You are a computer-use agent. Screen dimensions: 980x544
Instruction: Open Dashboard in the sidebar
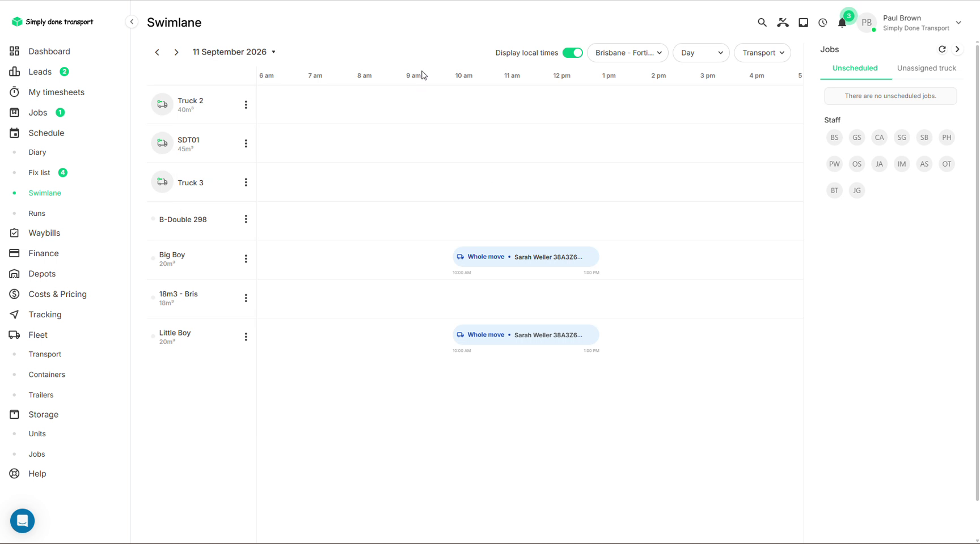click(49, 52)
